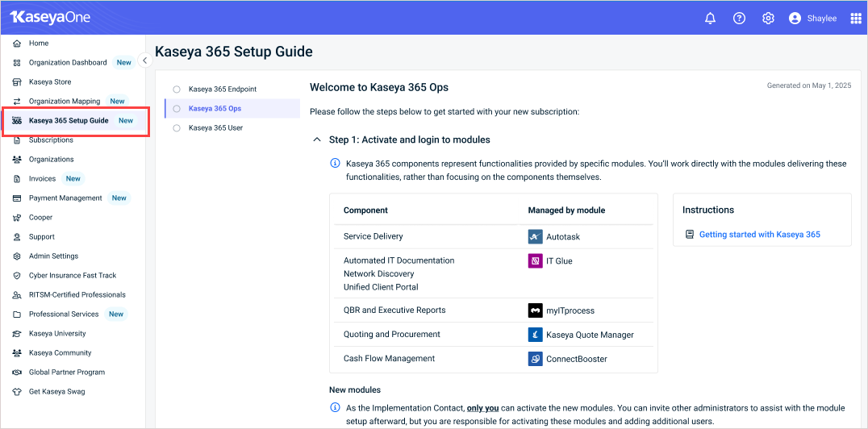Click the Invoices document icon
Image resolution: width=868 pixels, height=429 pixels.
(17, 179)
